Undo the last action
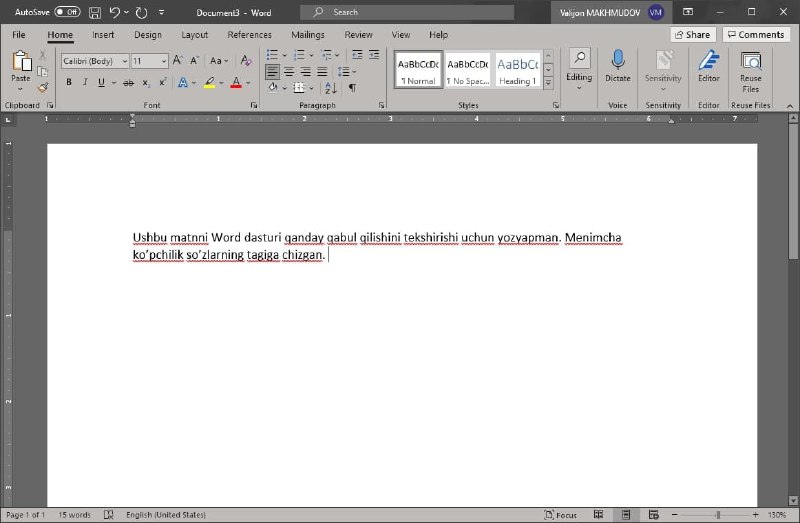Screen dimensions: 800x523 [x=114, y=13]
